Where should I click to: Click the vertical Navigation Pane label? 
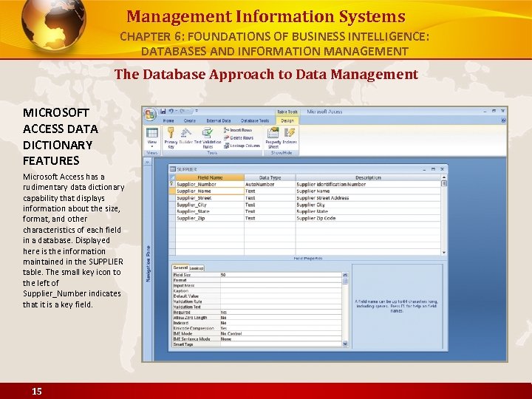click(149, 264)
